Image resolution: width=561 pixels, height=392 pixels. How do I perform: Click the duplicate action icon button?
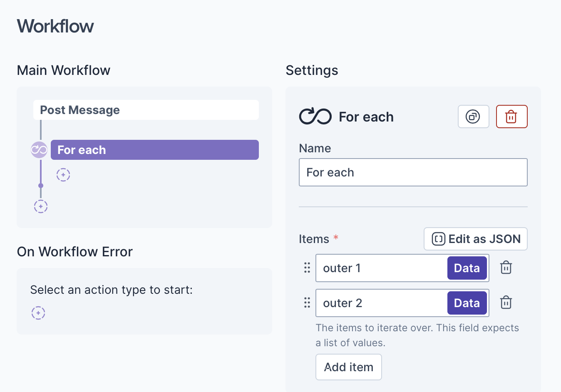[x=473, y=117]
